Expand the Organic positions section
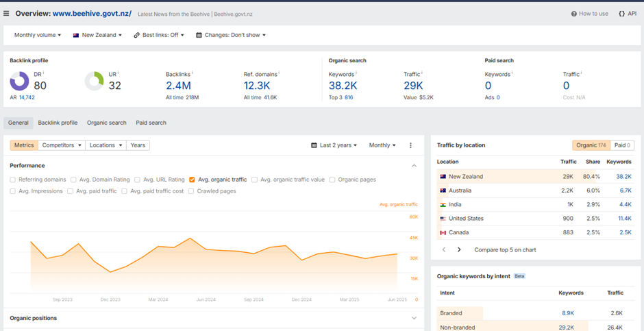Image resolution: width=644 pixels, height=331 pixels. [414, 318]
